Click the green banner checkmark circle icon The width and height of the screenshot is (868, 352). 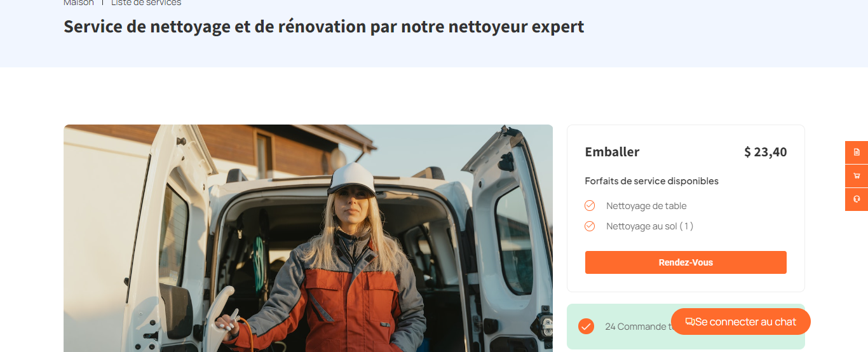click(586, 327)
